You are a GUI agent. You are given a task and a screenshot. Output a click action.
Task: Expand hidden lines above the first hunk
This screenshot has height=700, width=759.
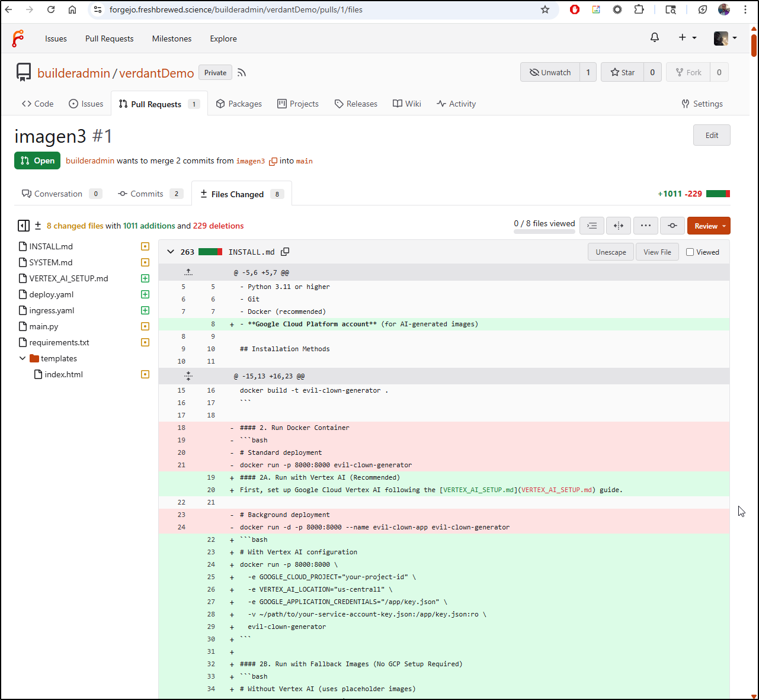coord(188,272)
